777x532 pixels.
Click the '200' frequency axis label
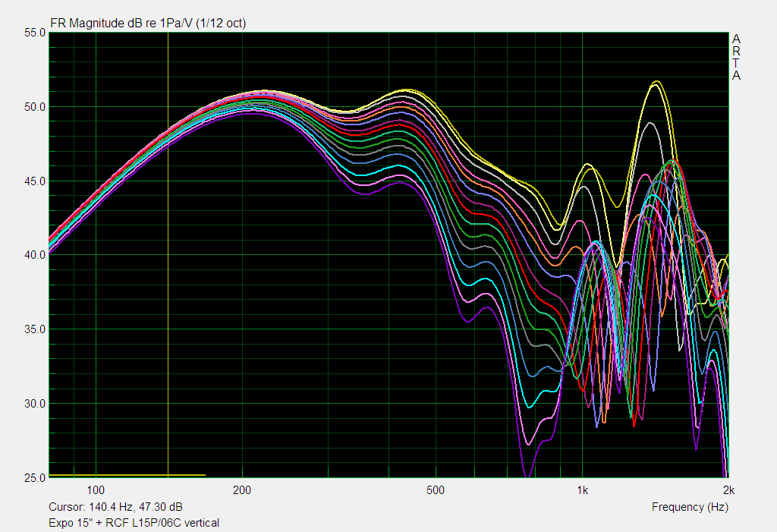(242, 490)
